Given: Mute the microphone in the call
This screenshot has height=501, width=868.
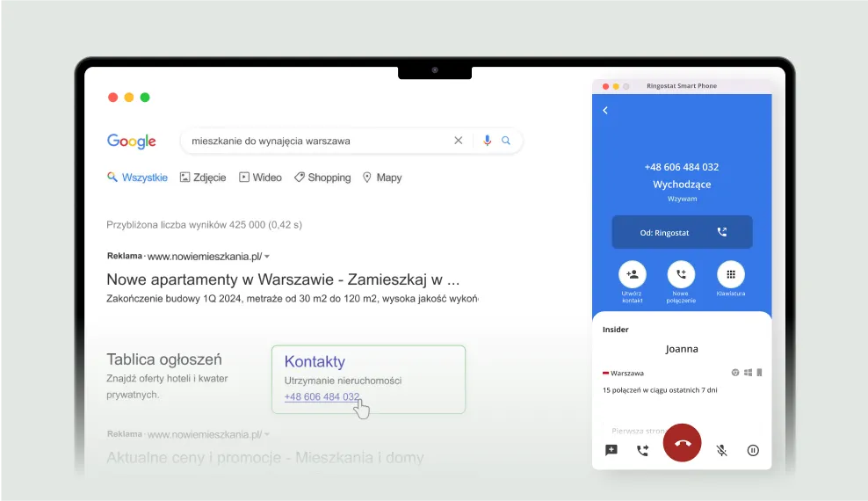Looking at the screenshot, I should [x=721, y=450].
